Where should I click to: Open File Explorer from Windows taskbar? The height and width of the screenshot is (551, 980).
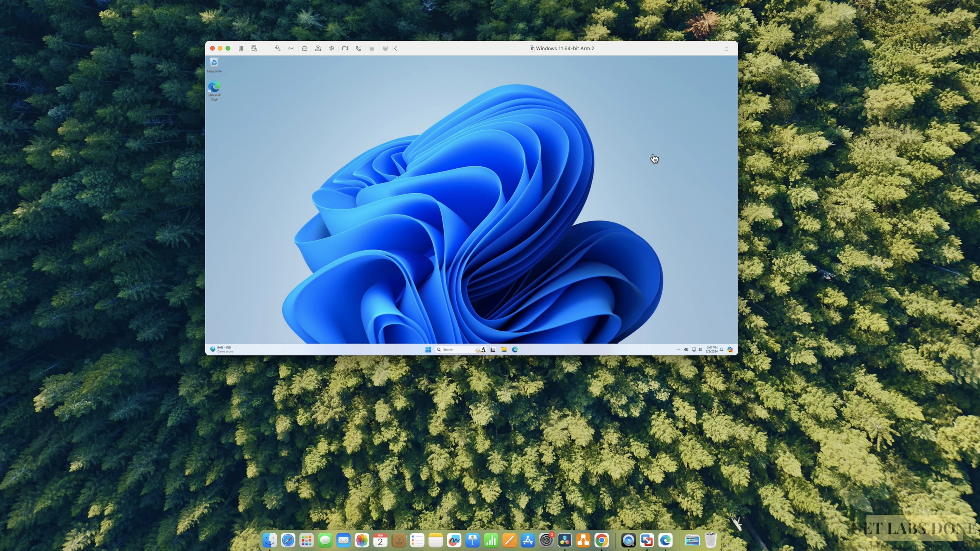504,349
